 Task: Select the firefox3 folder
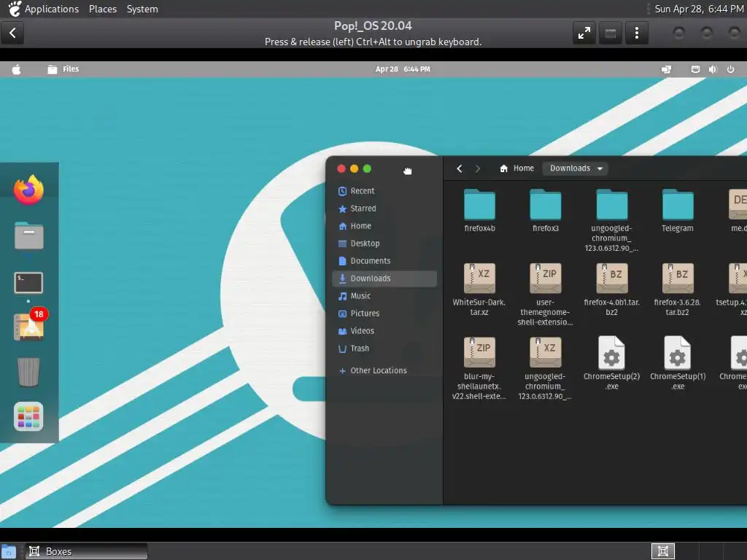[x=546, y=210]
